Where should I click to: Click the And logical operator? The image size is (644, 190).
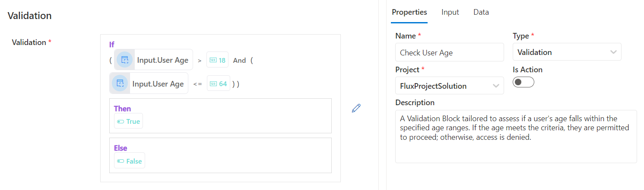(239, 61)
